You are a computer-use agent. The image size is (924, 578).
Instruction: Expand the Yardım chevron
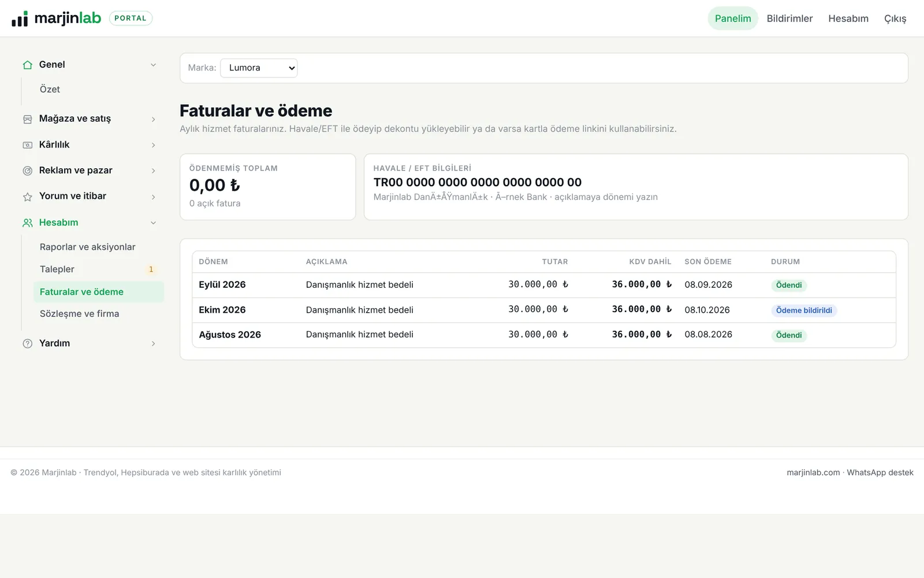(153, 343)
